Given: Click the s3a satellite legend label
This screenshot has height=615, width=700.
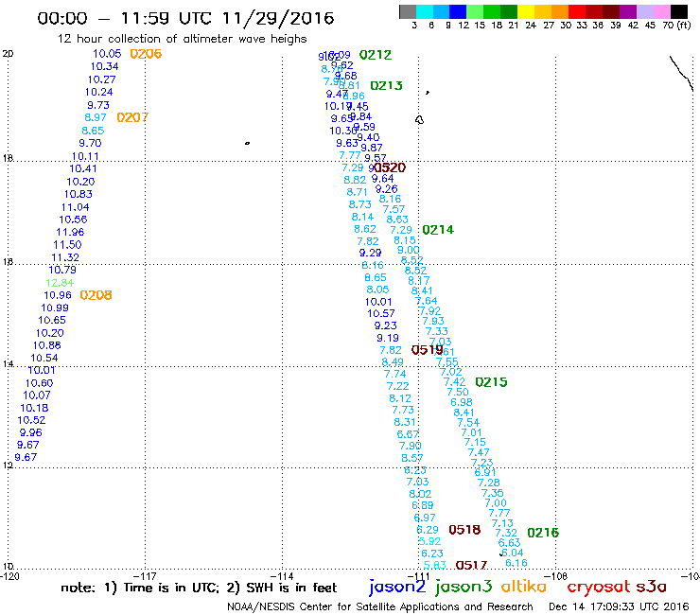Looking at the screenshot, I should click(651, 587).
